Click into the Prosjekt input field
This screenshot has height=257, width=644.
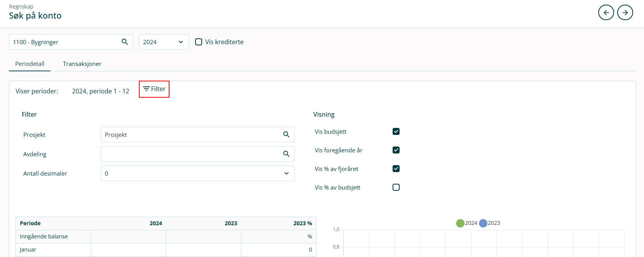click(190, 135)
